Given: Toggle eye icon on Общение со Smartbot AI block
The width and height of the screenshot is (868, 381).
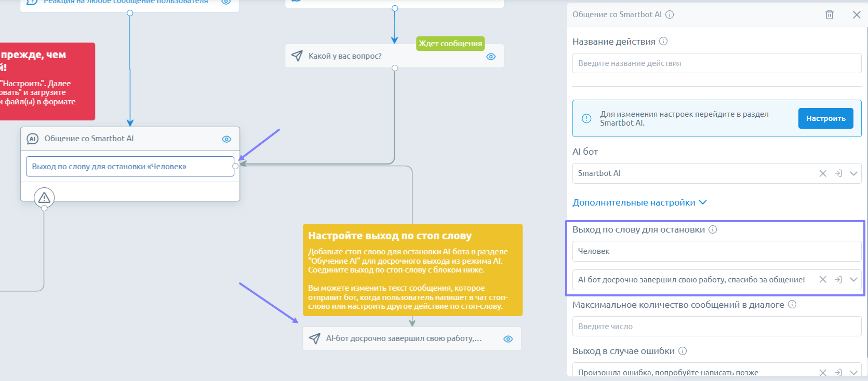Looking at the screenshot, I should point(226,139).
